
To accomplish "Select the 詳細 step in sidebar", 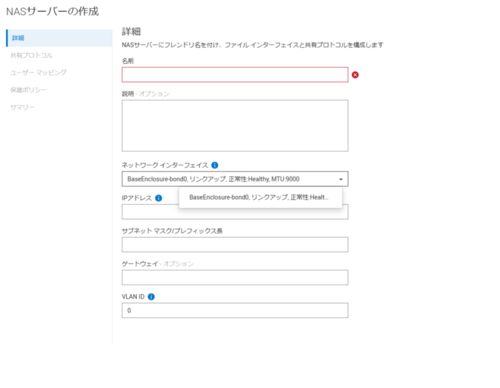I will pyautogui.click(x=59, y=38).
